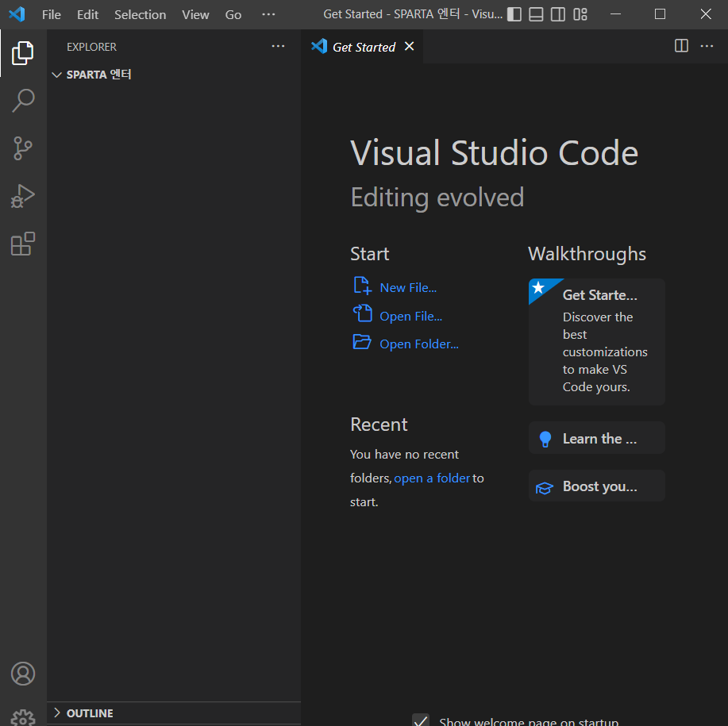Viewport: 728px width, 726px height.
Task: Open the View menu
Action: (x=195, y=15)
